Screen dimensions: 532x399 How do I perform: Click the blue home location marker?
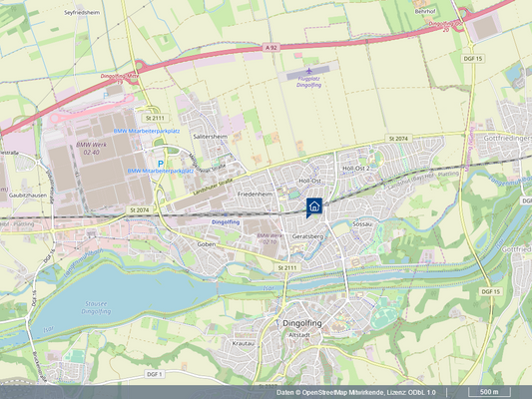314,206
